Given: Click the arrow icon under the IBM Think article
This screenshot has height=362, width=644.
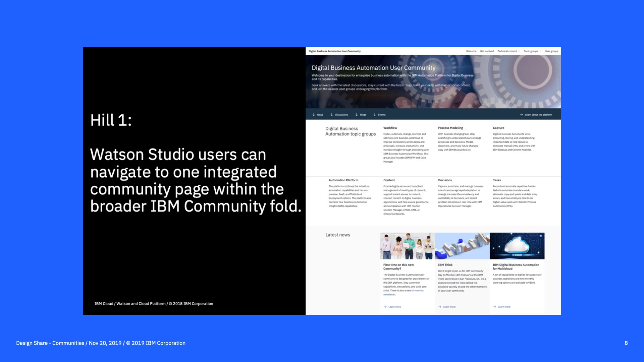Looking at the screenshot, I should (x=440, y=307).
